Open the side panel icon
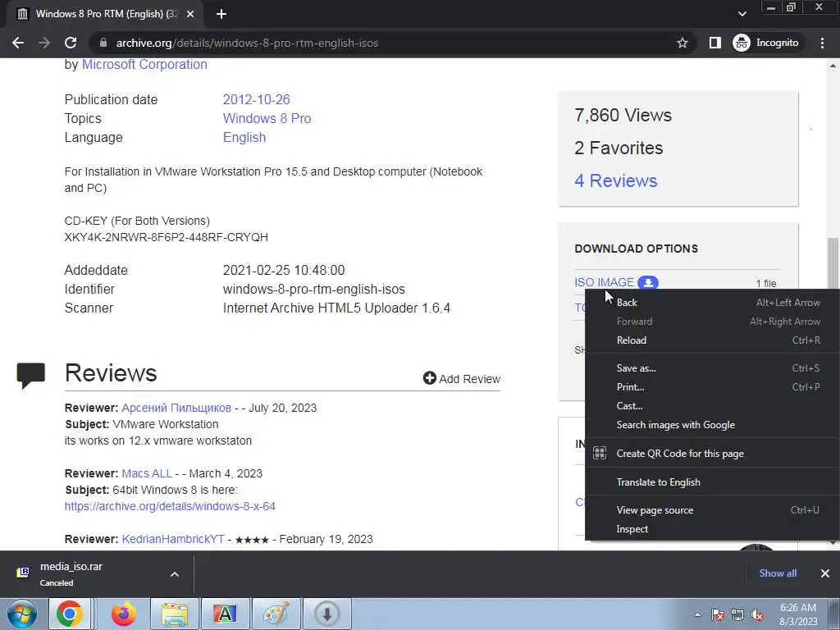 click(715, 43)
